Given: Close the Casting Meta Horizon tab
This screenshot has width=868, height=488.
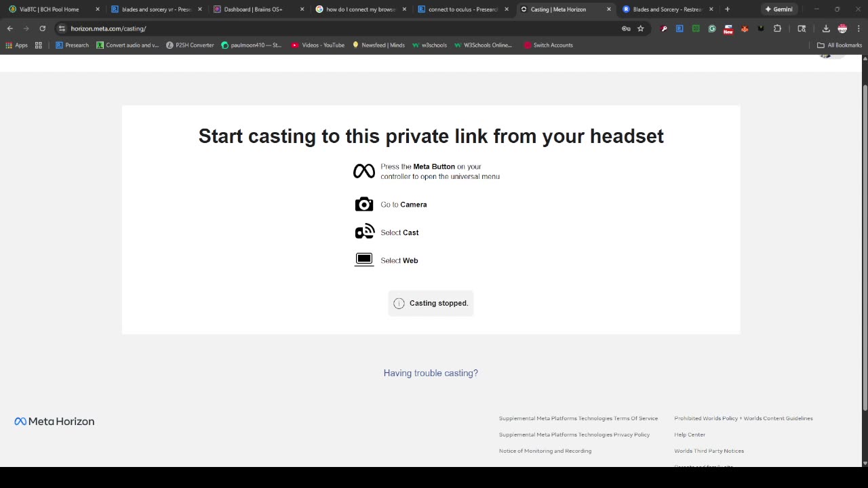Looking at the screenshot, I should (x=608, y=9).
